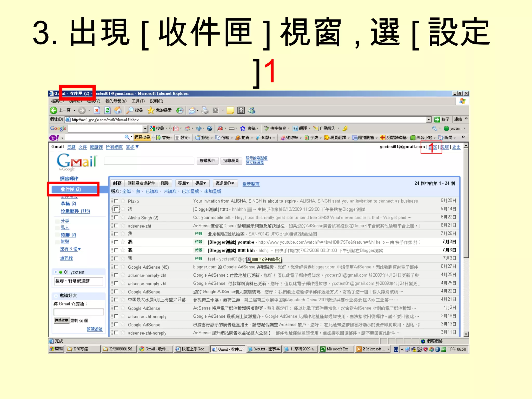Viewport: 532px width, 399px height.
Task: Click the 搜尋郵件 search mail button
Action: coord(207,161)
